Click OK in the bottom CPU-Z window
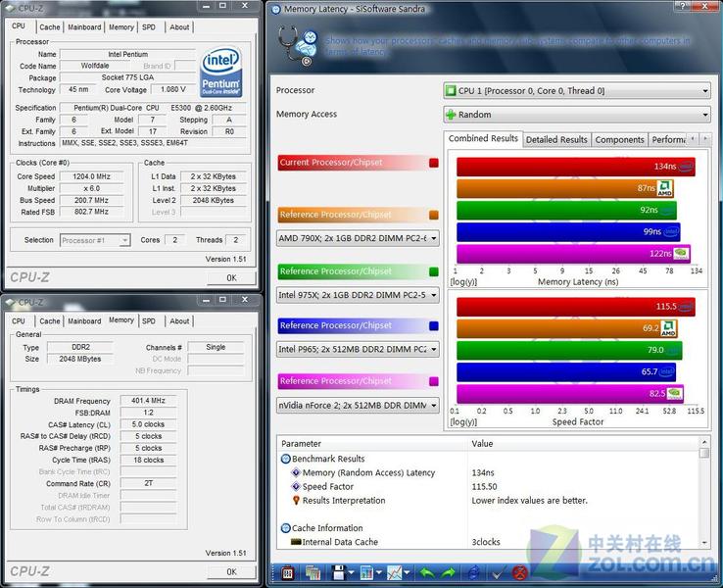 point(231,572)
